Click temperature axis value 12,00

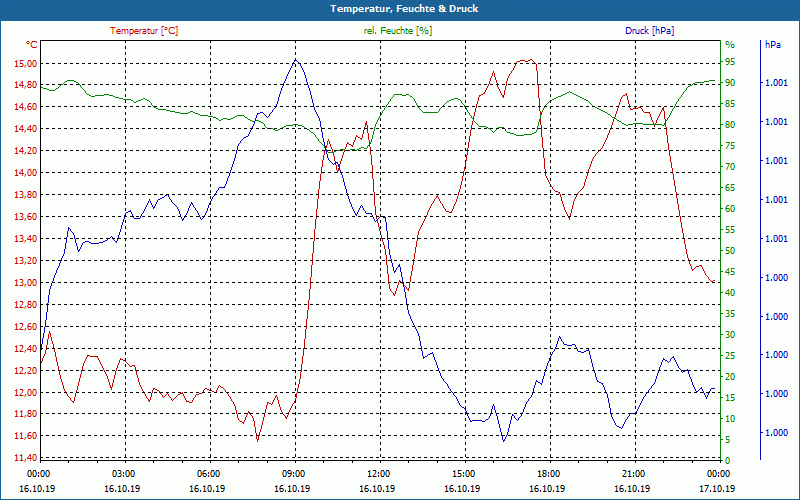(x=28, y=392)
